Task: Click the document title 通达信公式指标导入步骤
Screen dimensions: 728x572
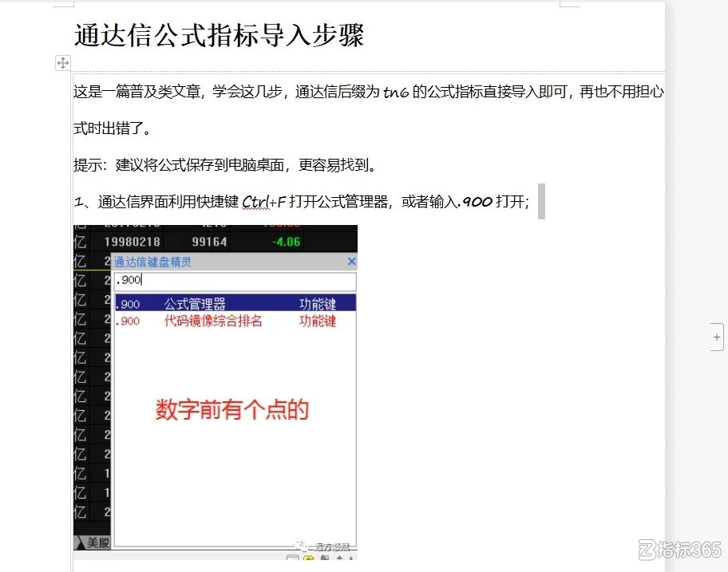Action: tap(219, 35)
